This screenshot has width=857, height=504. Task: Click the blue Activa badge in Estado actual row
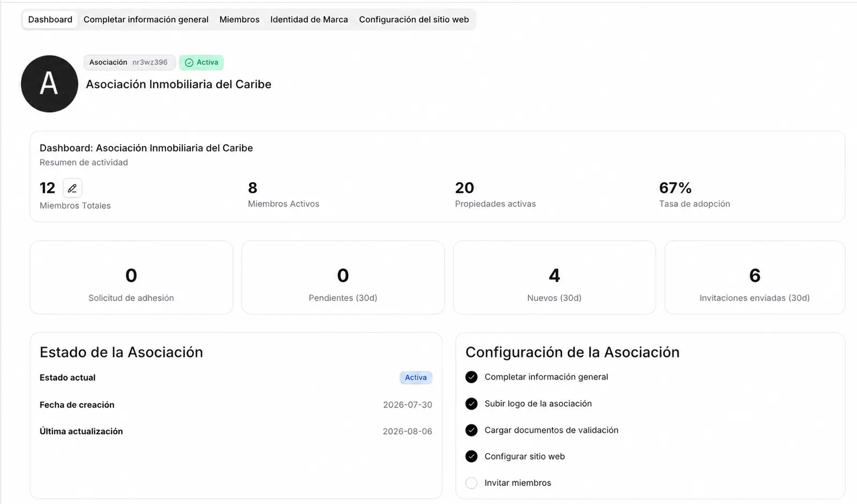416,378
